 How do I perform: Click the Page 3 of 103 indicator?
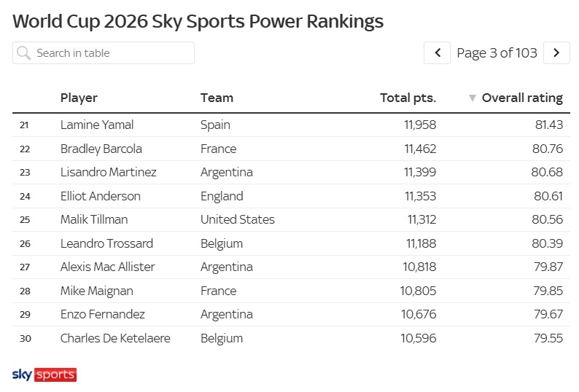[x=497, y=52]
